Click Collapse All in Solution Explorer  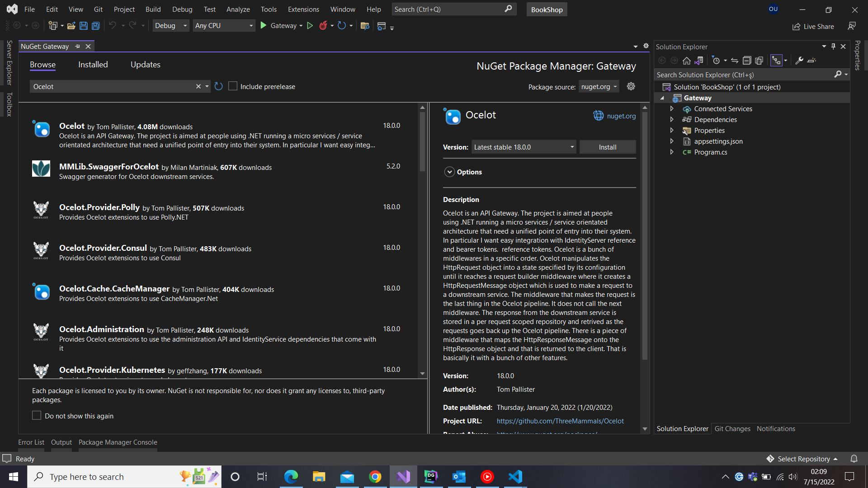pos(747,61)
